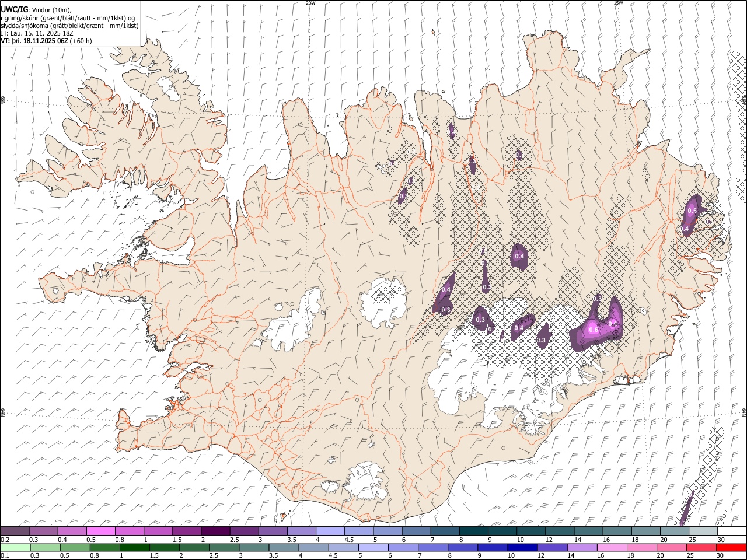The width and height of the screenshot is (747, 560).
Task: Click the dark purple 2 swatch in top legend row
Action: [x=215, y=531]
